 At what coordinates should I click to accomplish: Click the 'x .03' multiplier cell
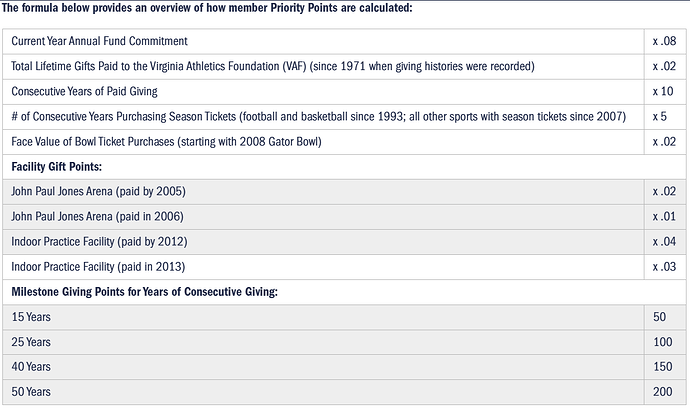click(x=662, y=266)
